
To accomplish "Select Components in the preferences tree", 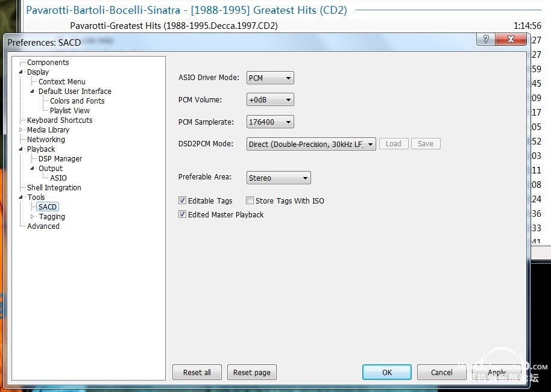I will 48,63.
